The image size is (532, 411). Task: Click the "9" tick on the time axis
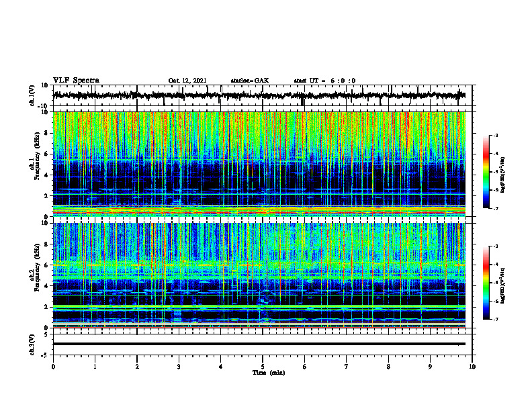430,367
